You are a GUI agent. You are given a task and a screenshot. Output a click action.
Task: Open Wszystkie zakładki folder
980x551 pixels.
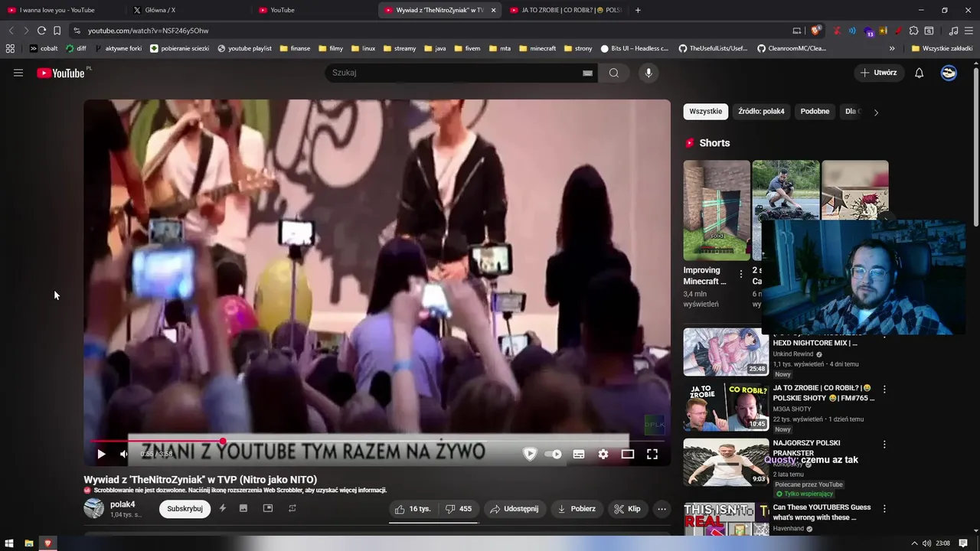pyautogui.click(x=942, y=48)
